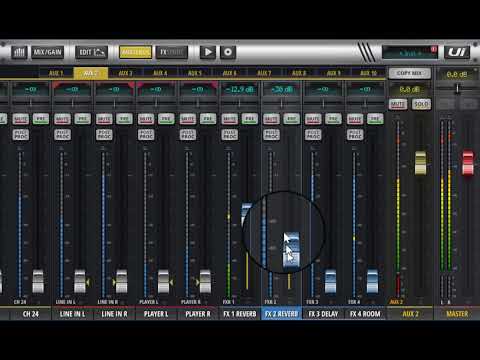
Task: Select the FX 4 ROOM channel label
Action: pos(365,314)
